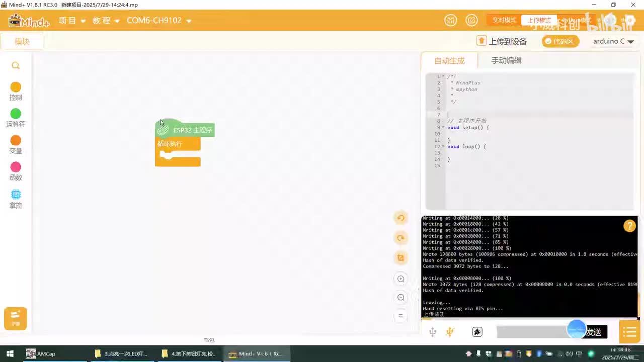Switch to 自动生成 code tab
This screenshot has height=362, width=644.
449,61
